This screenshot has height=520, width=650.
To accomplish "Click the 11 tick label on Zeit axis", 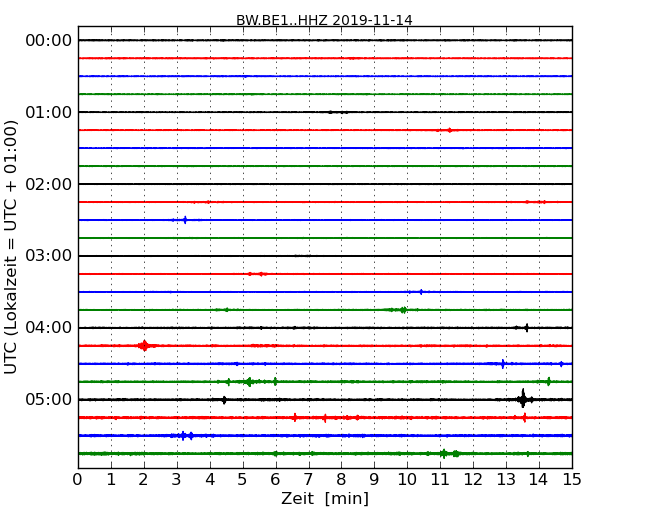I will tap(440, 480).
